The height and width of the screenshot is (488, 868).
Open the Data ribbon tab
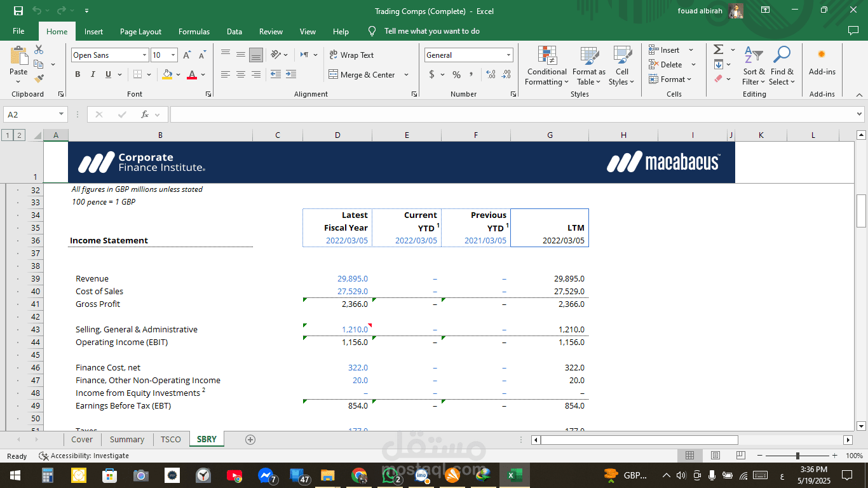point(234,31)
